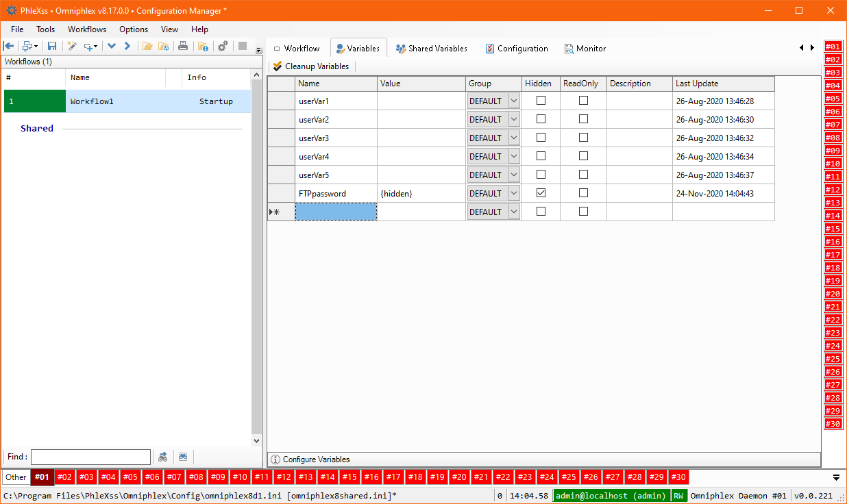847x504 pixels.
Task: Open the Help menu
Action: click(x=200, y=29)
